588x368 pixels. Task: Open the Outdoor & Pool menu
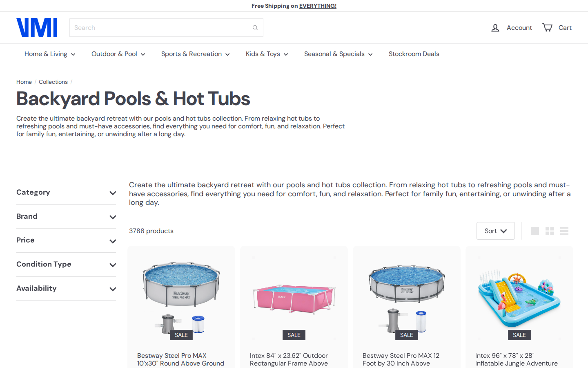pos(118,54)
